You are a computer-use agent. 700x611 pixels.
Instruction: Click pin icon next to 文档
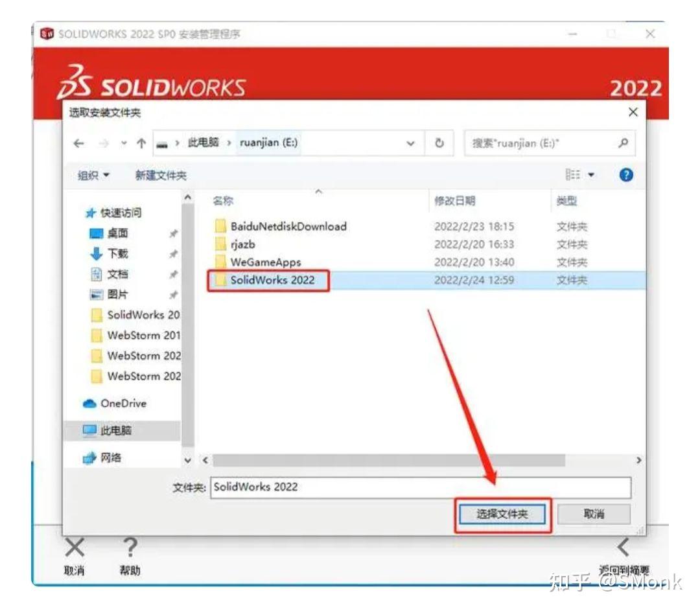coord(173,274)
